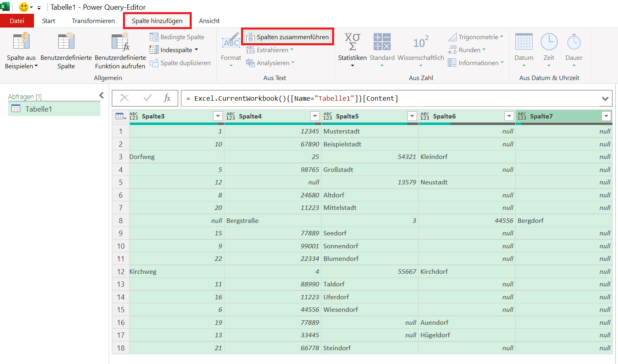Expand the formula bar
Screen dimensions: 618x364
(605, 99)
